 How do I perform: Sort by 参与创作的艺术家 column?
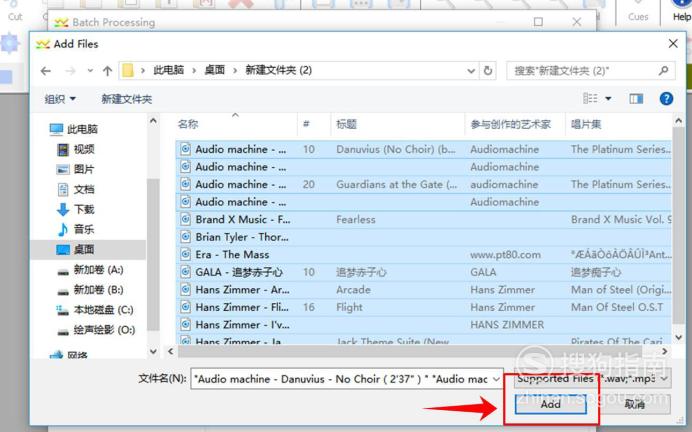click(x=515, y=124)
